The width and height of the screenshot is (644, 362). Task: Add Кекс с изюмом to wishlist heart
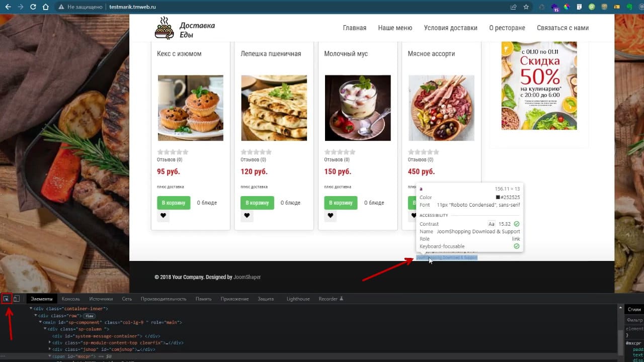163,216
